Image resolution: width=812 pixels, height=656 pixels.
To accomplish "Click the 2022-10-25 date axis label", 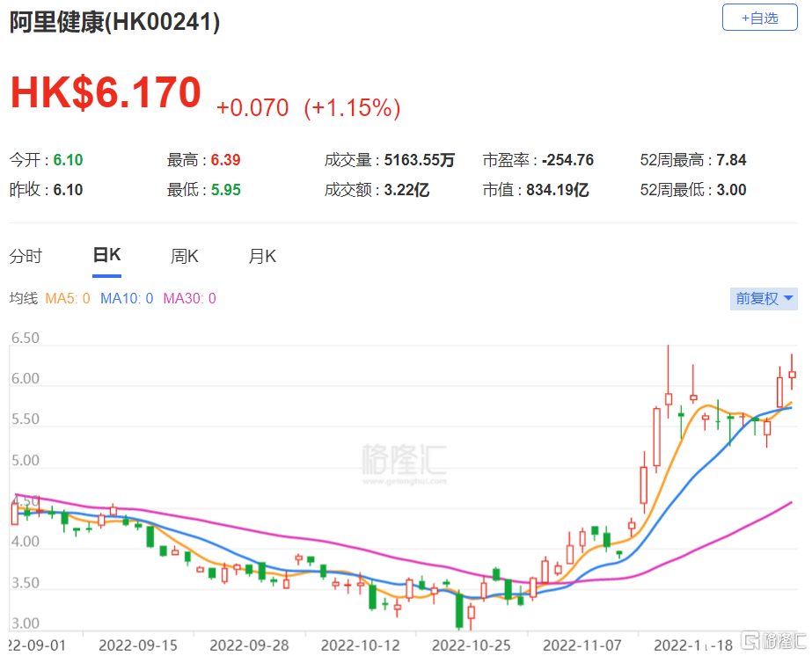I will coord(472,645).
